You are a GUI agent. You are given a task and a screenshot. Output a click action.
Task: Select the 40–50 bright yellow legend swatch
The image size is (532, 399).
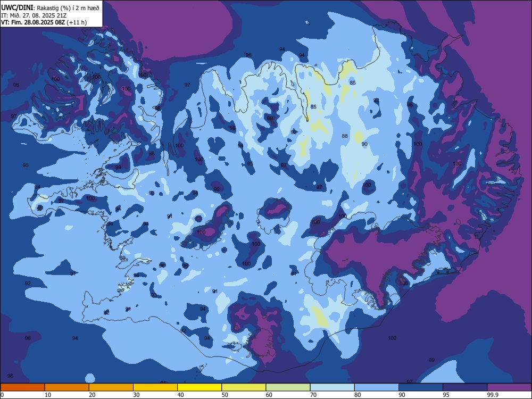[x=199, y=387]
